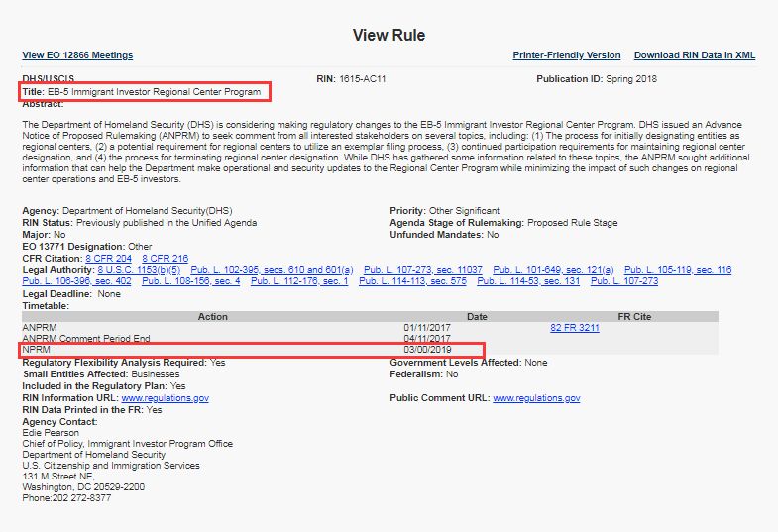Open the Public Comment URL regulations.gov link
Image resolution: width=778 pixels, height=532 pixels.
[536, 398]
